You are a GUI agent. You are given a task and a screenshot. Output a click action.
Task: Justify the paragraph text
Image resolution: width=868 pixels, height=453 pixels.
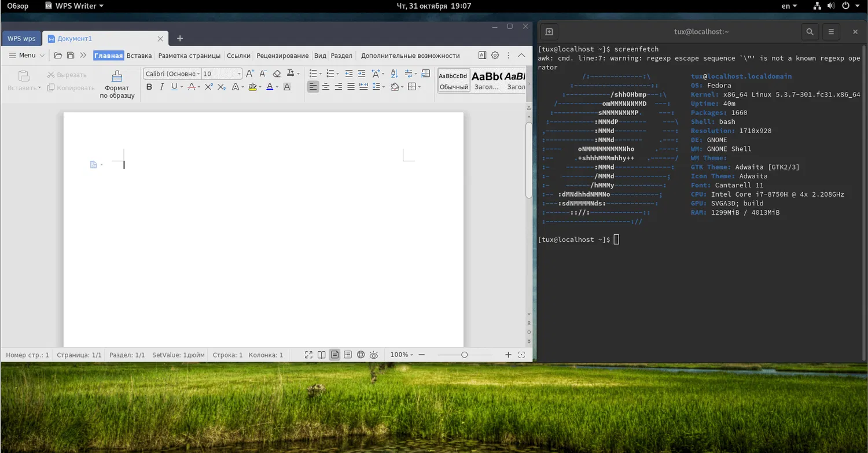click(351, 87)
